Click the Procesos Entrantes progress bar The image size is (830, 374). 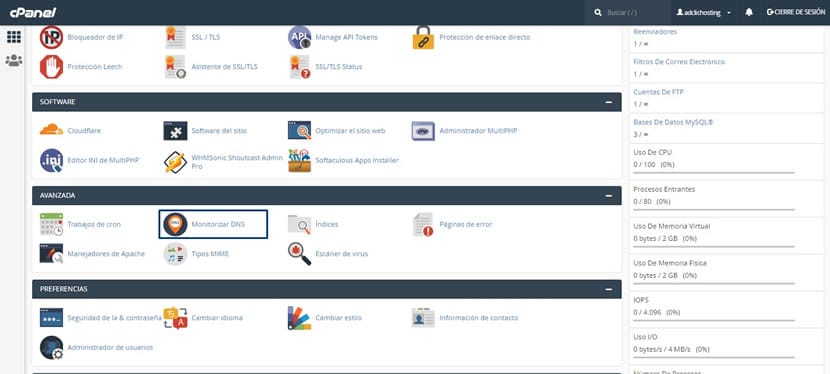click(x=714, y=209)
